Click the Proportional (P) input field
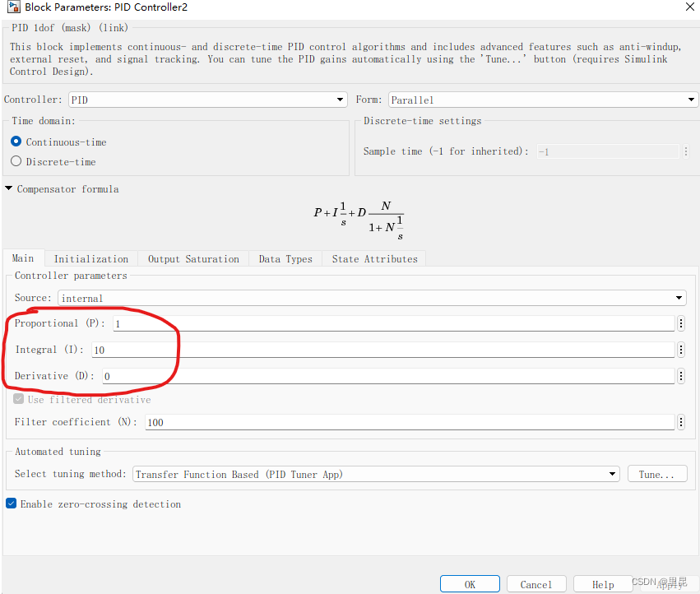The height and width of the screenshot is (594, 700). click(x=394, y=323)
